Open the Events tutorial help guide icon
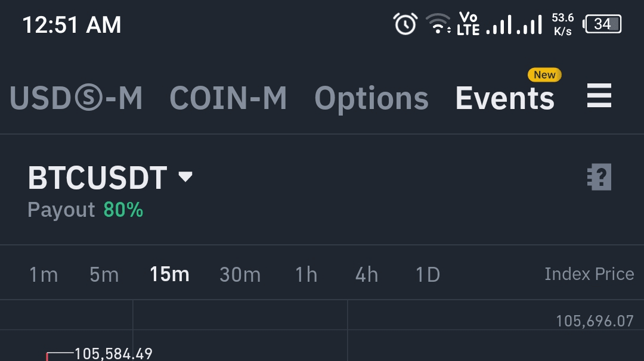The height and width of the screenshot is (361, 644). pyautogui.click(x=599, y=177)
